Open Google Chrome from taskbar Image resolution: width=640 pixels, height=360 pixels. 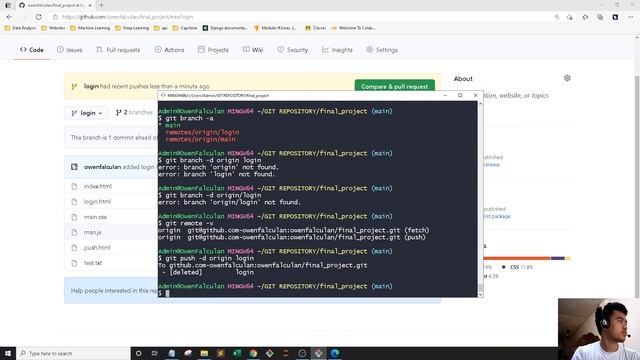click(253, 353)
